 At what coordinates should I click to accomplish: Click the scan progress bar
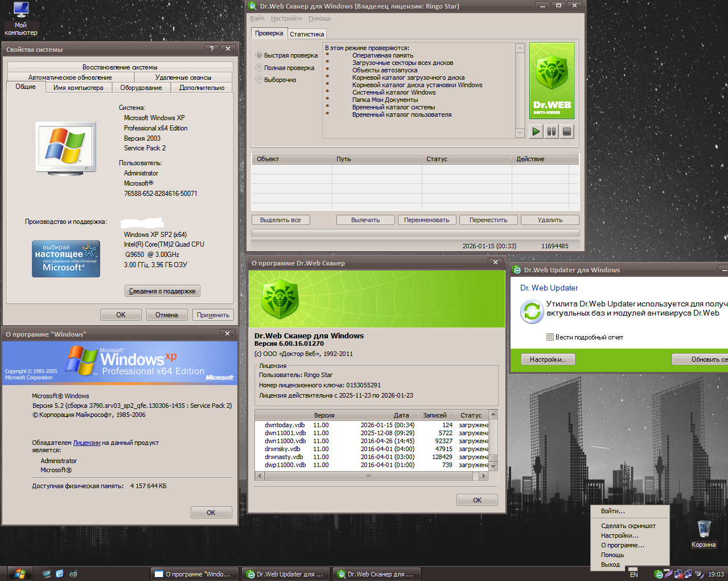coord(416,233)
